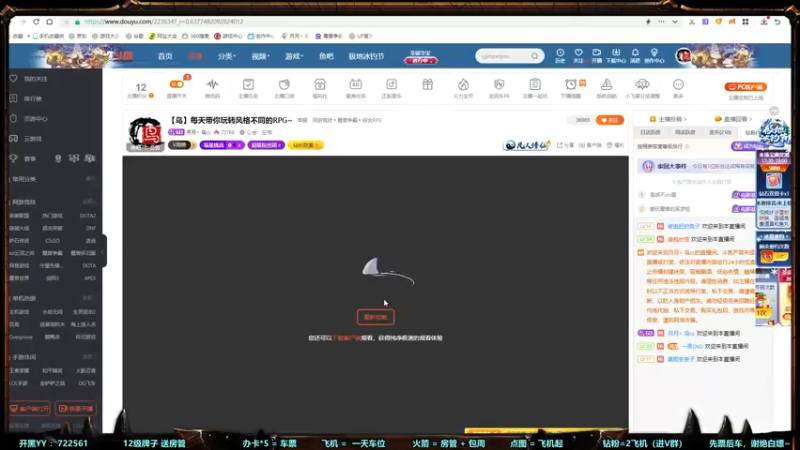
Task: Expand the 主播投稿 section arrow
Action: 685,119
